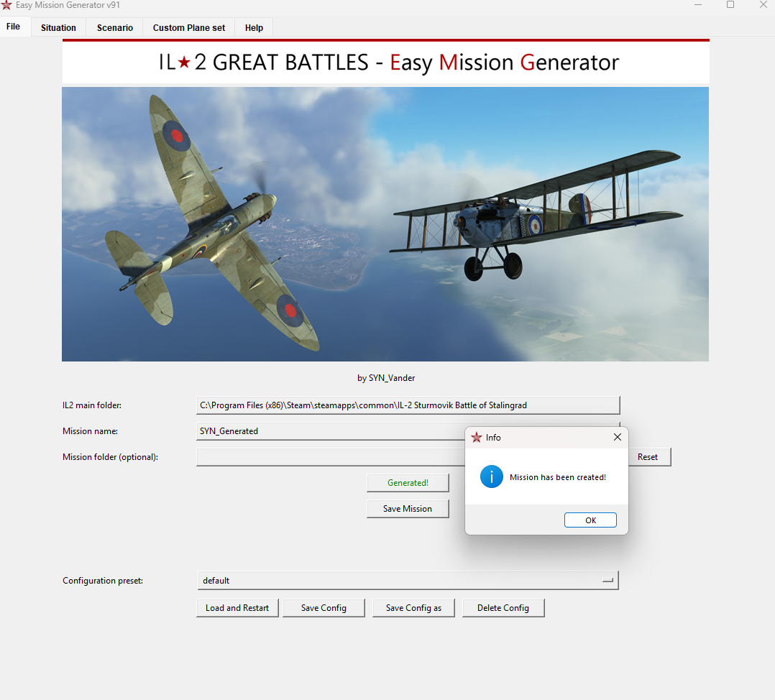Viewport: 775px width, 700px height.
Task: Click Load and Restart button
Action: pos(237,607)
